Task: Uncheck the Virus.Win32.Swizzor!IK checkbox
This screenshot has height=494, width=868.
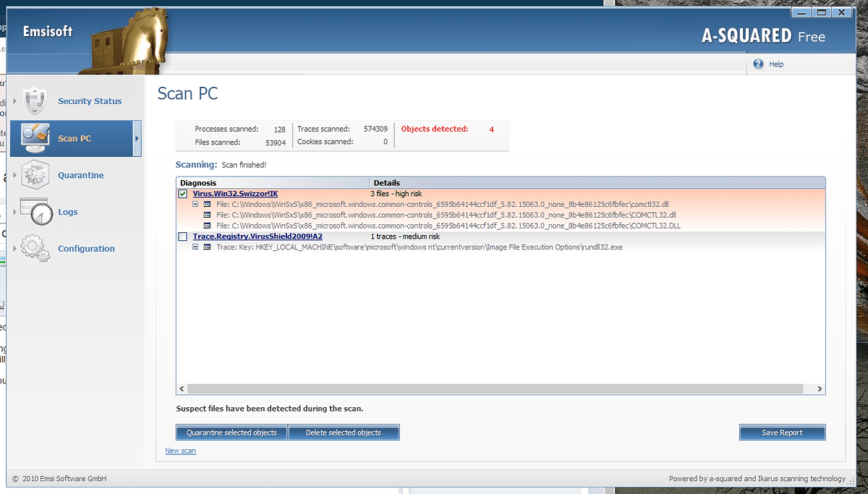Action: [183, 195]
